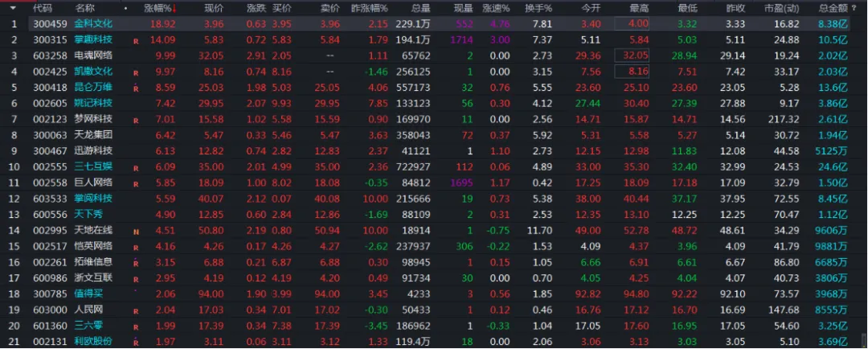Sort by the 最低 column header
868x349 pixels.
(687, 8)
